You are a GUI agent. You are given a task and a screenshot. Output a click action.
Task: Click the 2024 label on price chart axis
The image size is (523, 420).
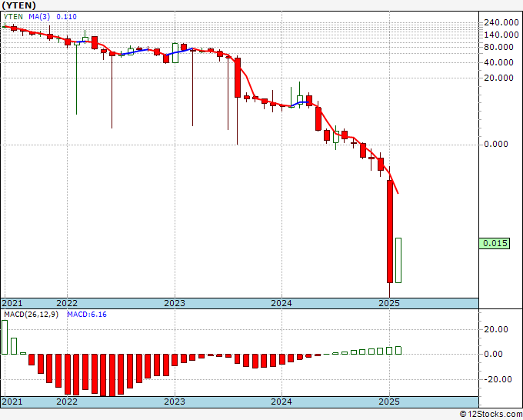pyautogui.click(x=281, y=303)
